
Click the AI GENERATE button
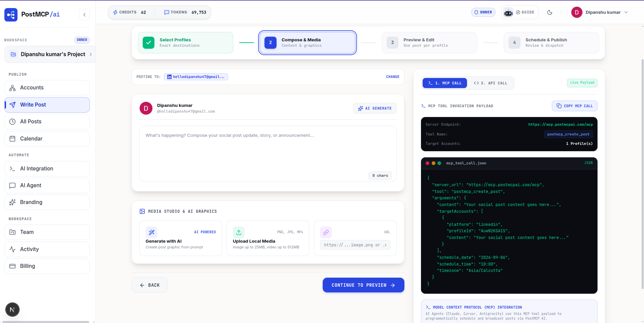(x=375, y=109)
